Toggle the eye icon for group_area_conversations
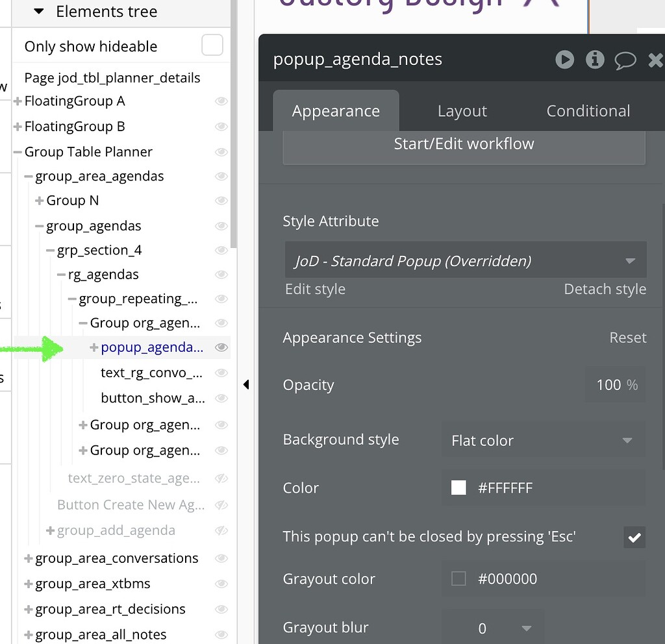The width and height of the screenshot is (665, 644). pyautogui.click(x=221, y=558)
